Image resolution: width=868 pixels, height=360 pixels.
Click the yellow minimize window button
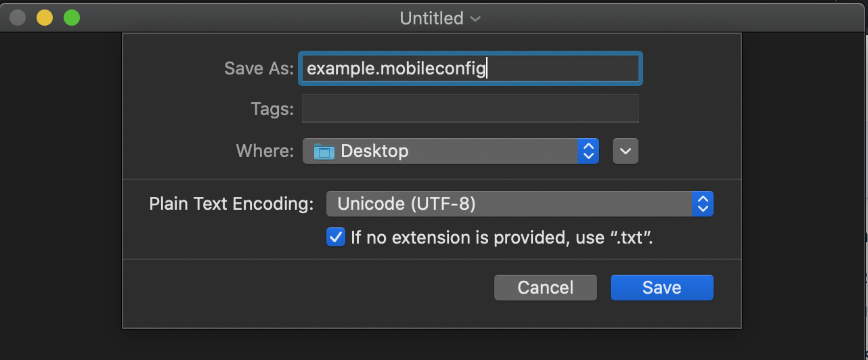[45, 18]
